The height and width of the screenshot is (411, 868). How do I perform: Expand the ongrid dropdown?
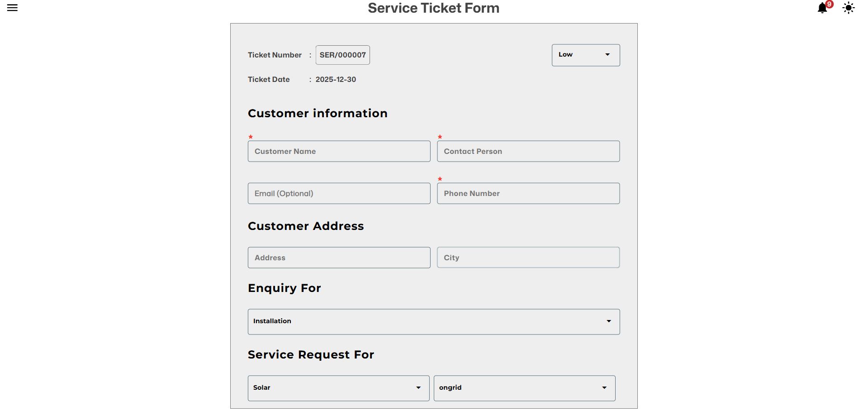(x=524, y=388)
